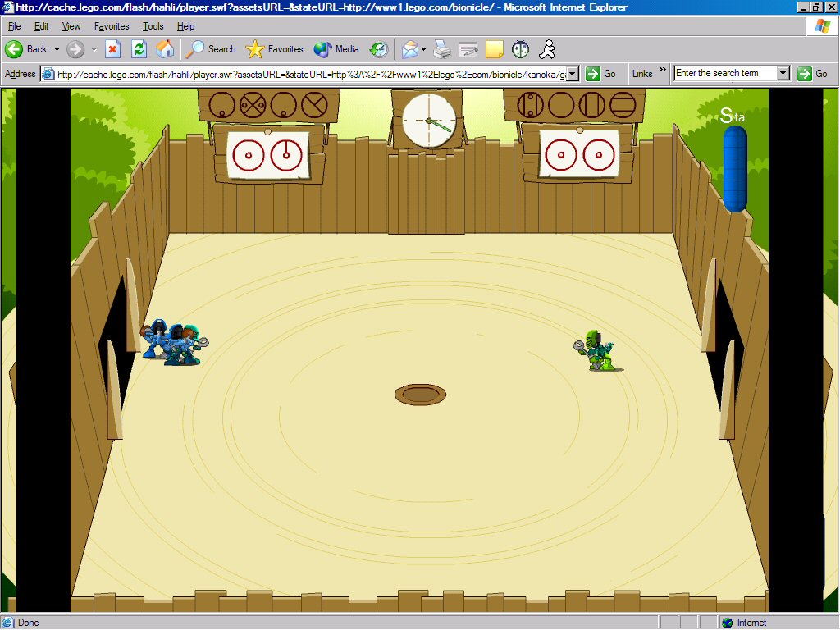Open the Search pane toolbar button
Screen dimensions: 840x630
tap(211, 49)
